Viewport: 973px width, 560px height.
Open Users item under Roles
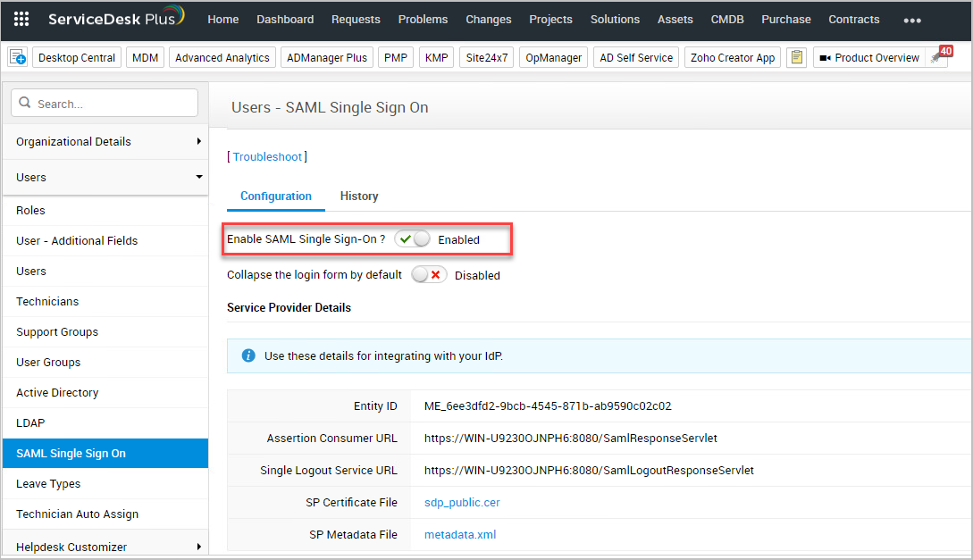(x=105, y=271)
